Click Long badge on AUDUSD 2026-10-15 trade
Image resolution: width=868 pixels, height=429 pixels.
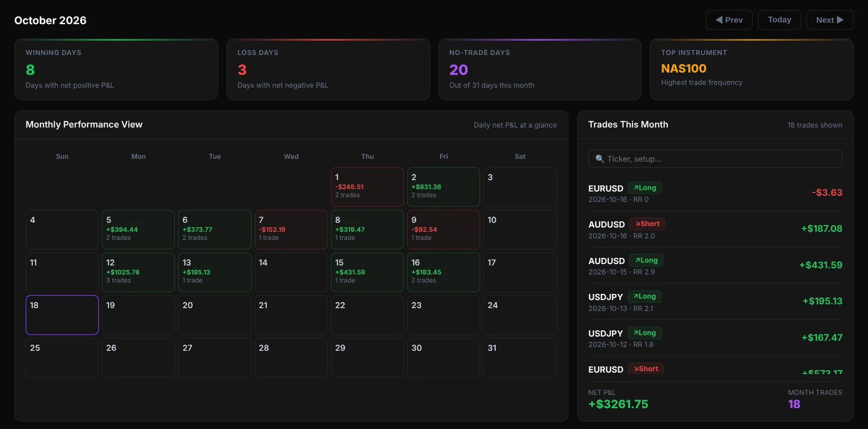click(646, 260)
